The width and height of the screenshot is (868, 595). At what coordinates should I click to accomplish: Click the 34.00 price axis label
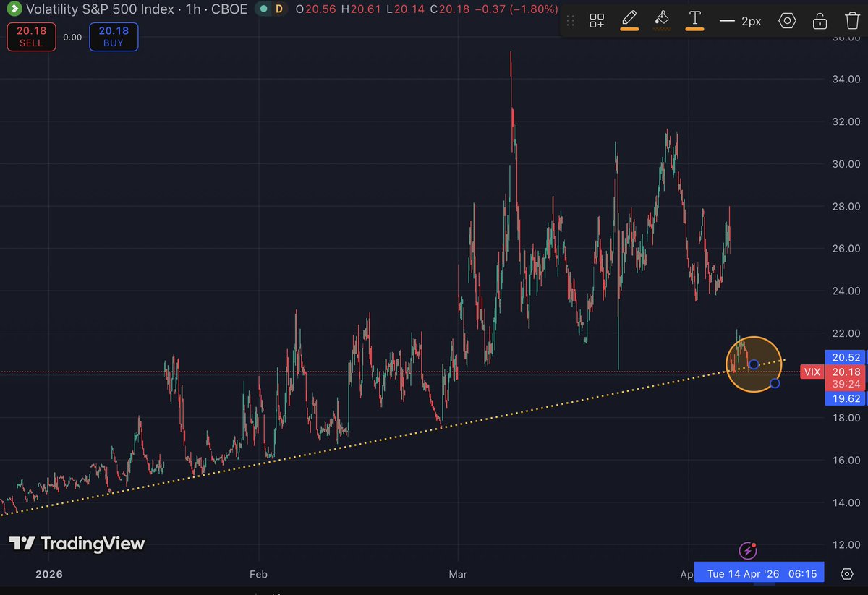point(845,79)
